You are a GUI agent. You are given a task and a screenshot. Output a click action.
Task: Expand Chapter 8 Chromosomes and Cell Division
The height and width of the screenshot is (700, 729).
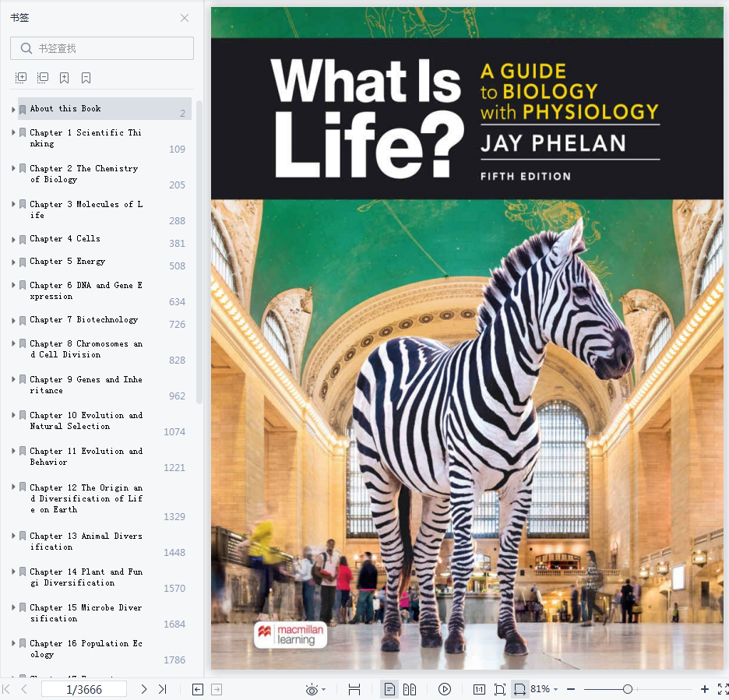coord(13,343)
